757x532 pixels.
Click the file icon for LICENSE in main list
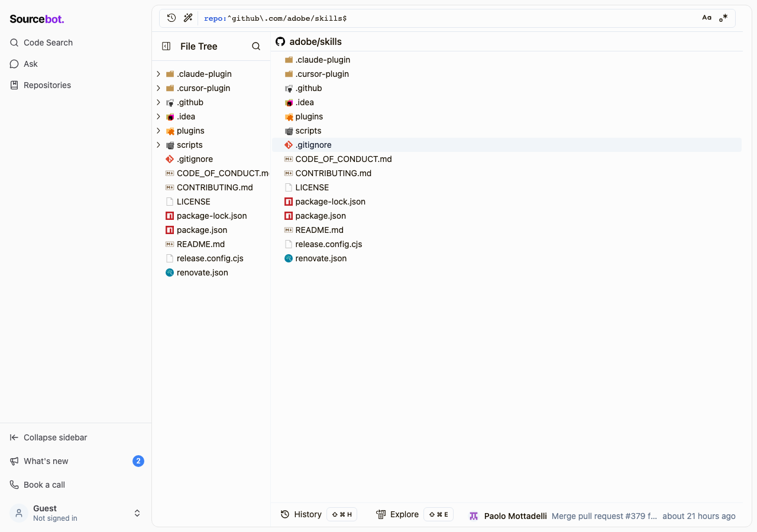289,187
